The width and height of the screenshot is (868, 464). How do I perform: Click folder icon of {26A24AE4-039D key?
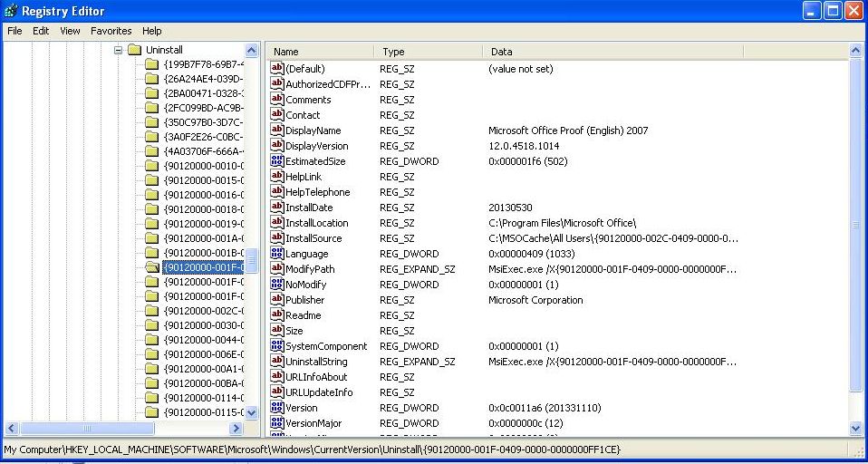[151, 79]
